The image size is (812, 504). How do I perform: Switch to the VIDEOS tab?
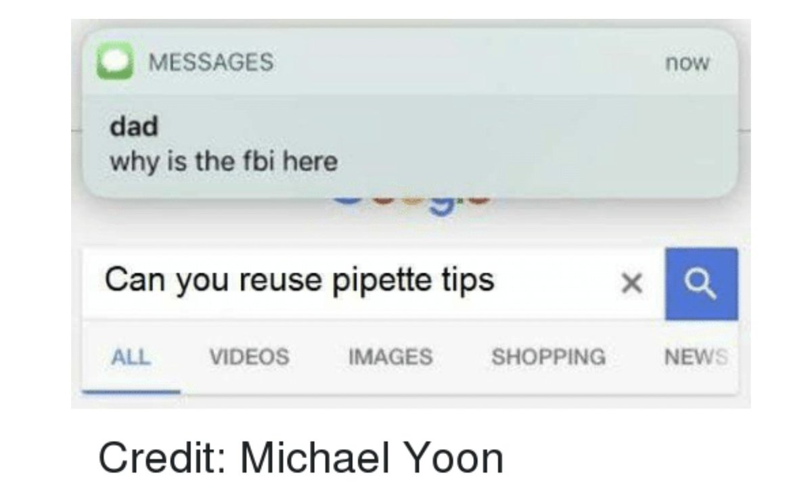tap(249, 356)
